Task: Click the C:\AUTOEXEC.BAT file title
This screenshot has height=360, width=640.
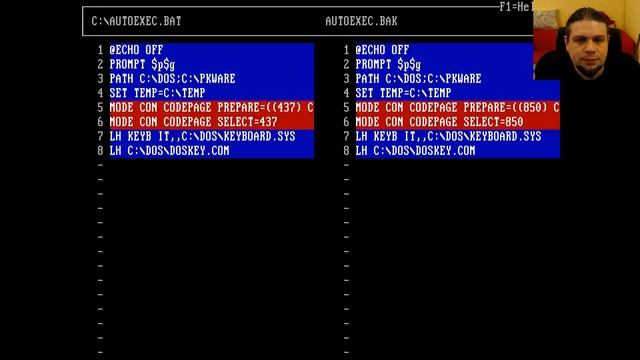Action: [x=136, y=21]
